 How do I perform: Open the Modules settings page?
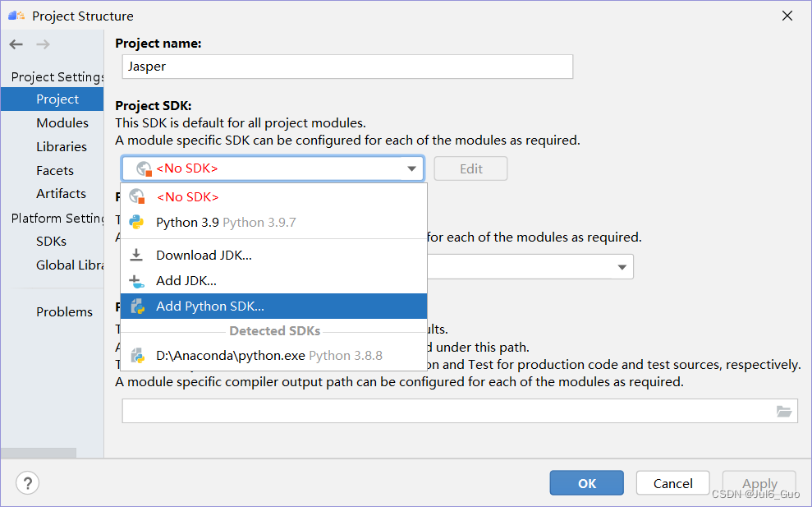tap(62, 123)
